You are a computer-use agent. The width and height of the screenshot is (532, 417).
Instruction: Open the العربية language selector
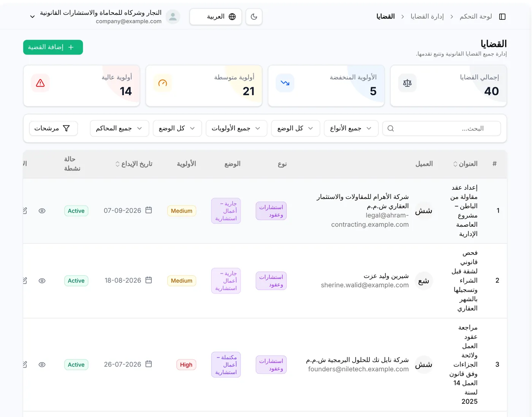(x=215, y=17)
